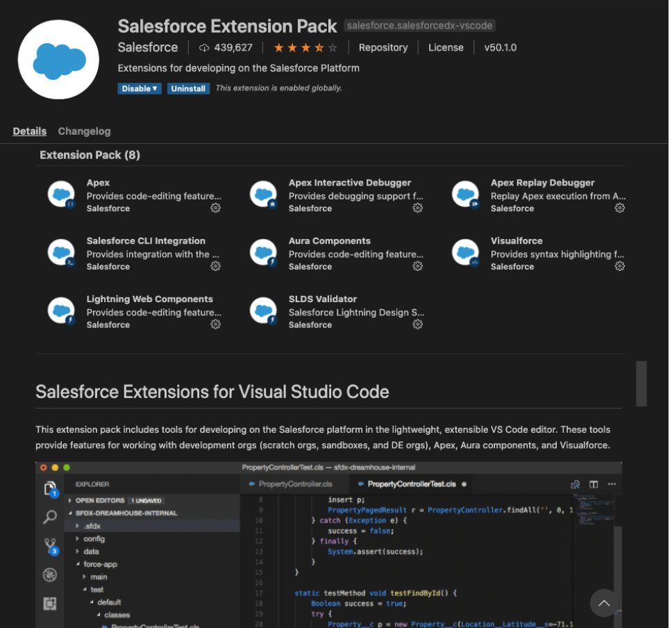Screen dimensions: 672x628
Task: Open the Repository link
Action: coord(383,48)
